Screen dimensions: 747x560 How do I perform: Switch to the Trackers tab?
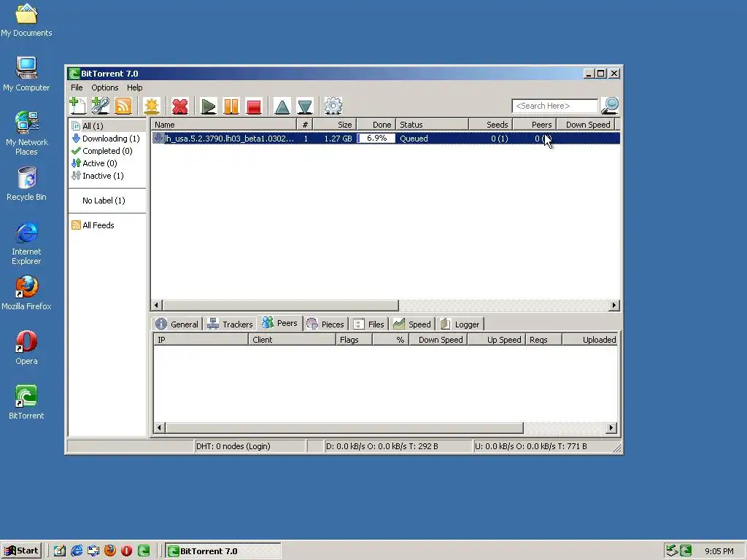[x=230, y=324]
